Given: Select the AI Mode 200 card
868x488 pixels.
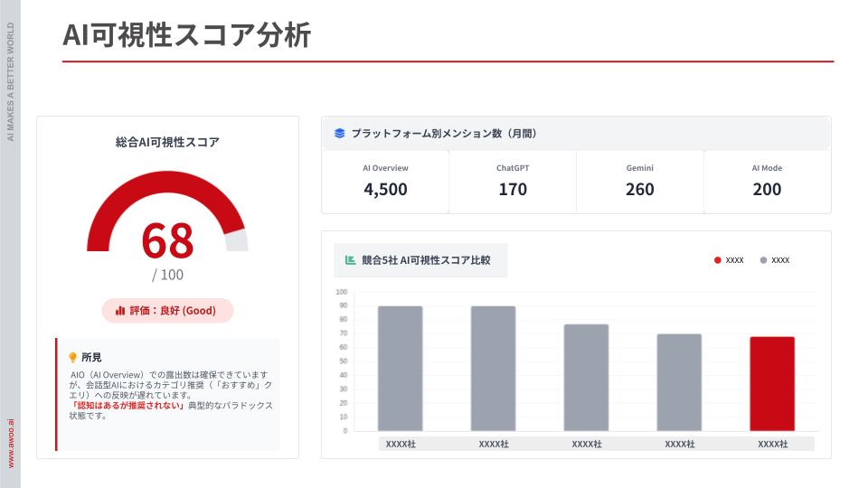Looking at the screenshot, I should pos(767,181).
